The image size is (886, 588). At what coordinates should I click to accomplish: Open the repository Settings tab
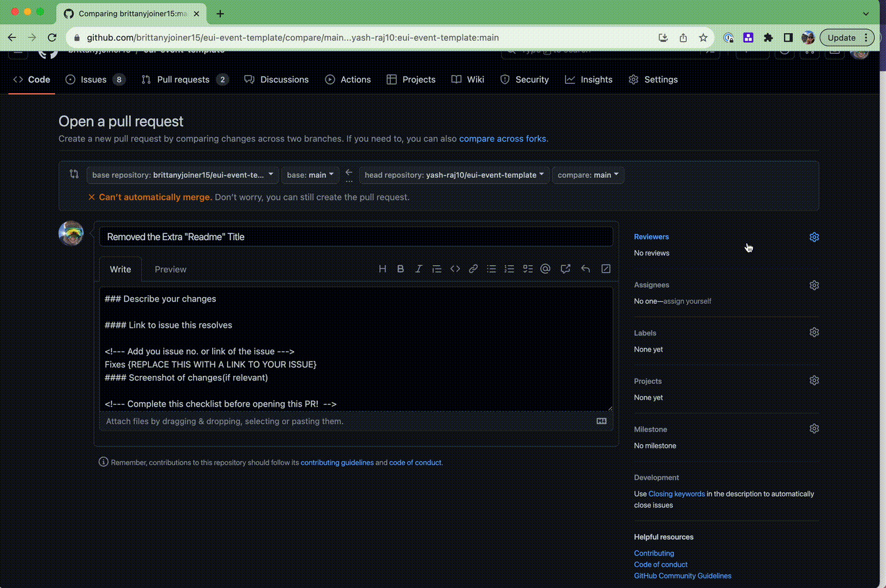(x=653, y=79)
